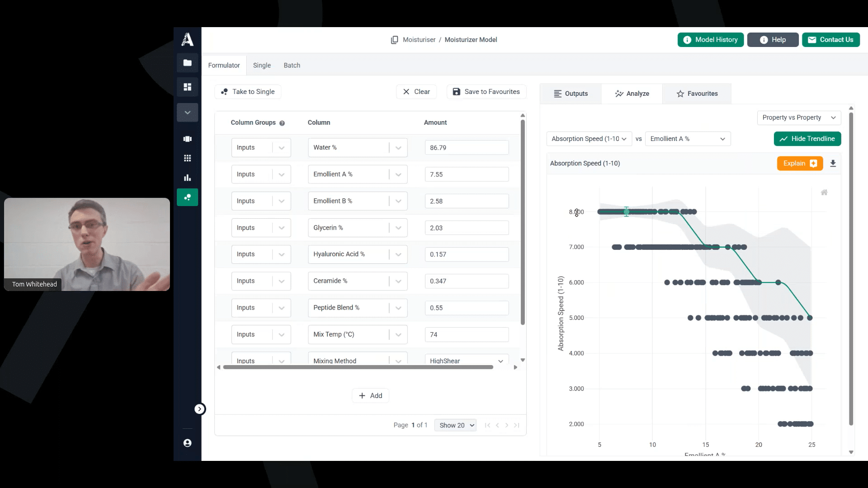Open the grid view sidebar icon
Viewport: 868px width, 488px height.
[187, 158]
